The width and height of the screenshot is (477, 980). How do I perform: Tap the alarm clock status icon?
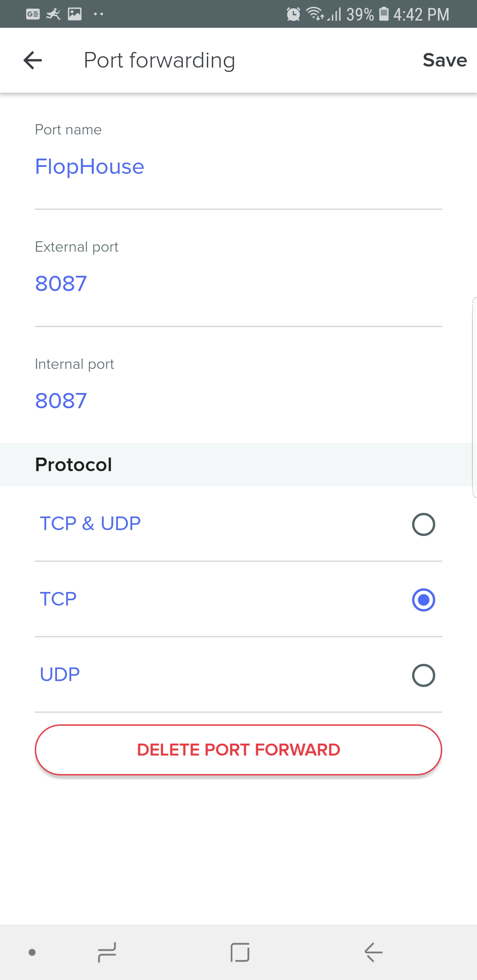(293, 15)
